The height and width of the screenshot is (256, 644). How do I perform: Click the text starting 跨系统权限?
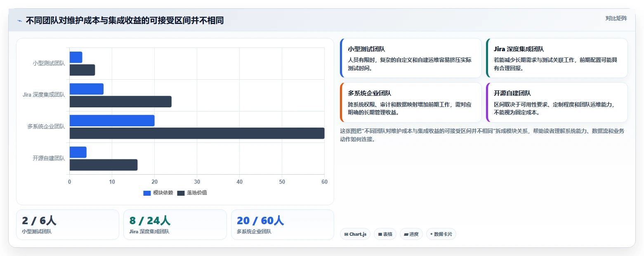[410, 108]
